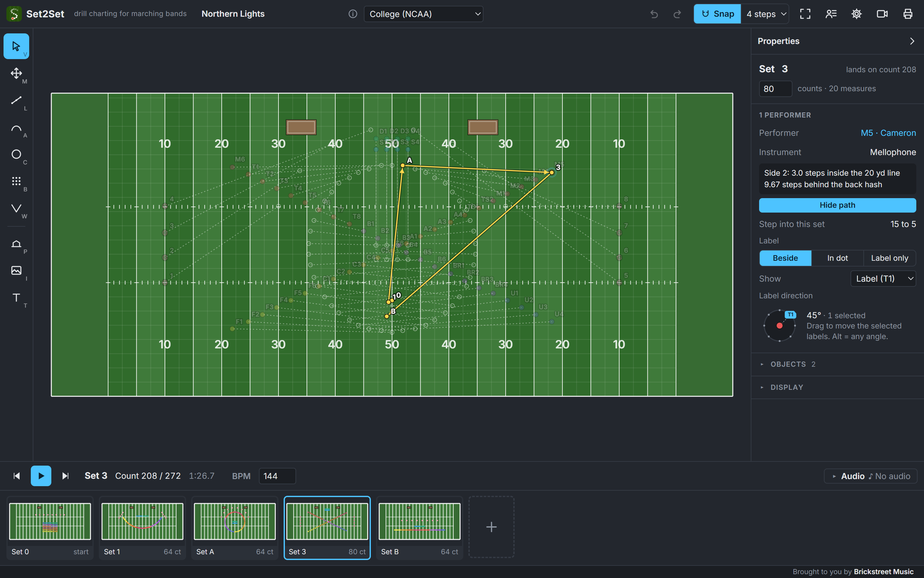Open the performer roster icon
924x578 pixels.
[x=831, y=14]
